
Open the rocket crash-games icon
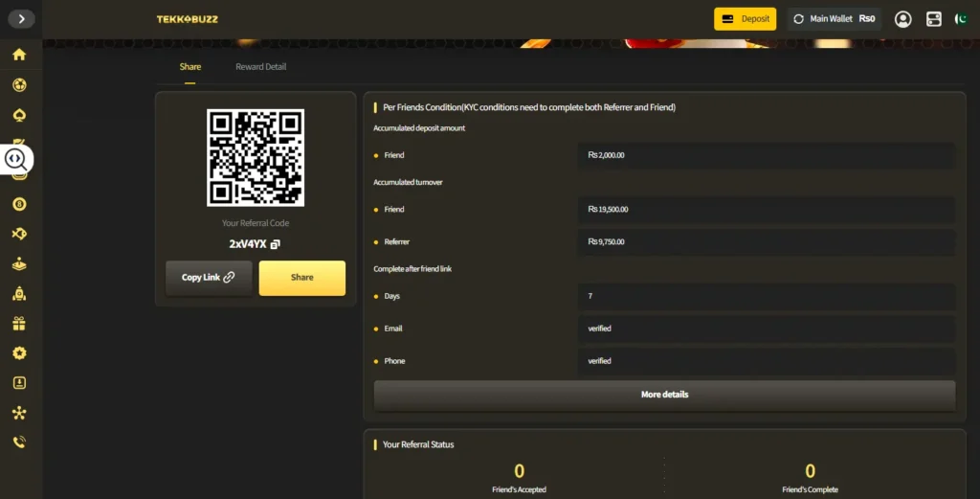pos(19,293)
